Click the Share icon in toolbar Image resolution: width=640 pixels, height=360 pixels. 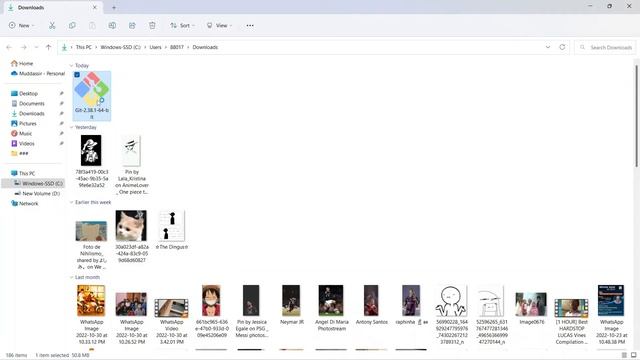pyautogui.click(x=132, y=25)
